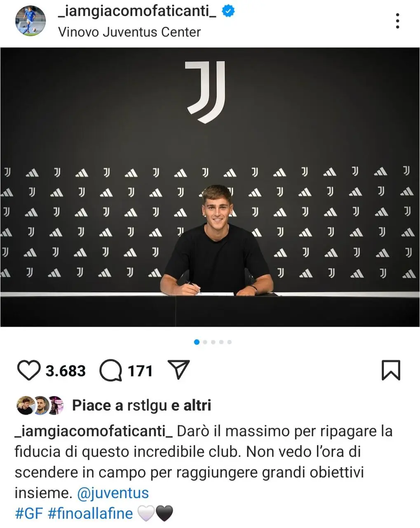View liker avatars next to Piace a
Image resolution: width=420 pixels, height=528 pixels.
point(40,405)
